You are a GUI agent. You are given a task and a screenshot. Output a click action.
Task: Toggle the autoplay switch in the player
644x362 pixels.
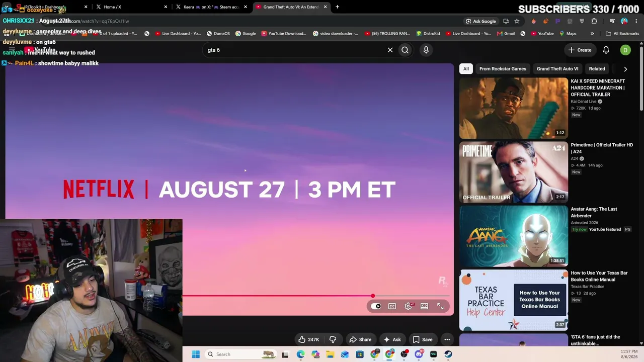point(376,306)
